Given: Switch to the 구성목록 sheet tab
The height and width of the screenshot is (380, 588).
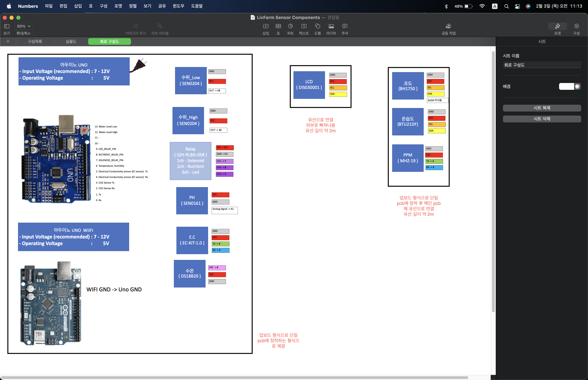Looking at the screenshot, I should click(35, 42).
